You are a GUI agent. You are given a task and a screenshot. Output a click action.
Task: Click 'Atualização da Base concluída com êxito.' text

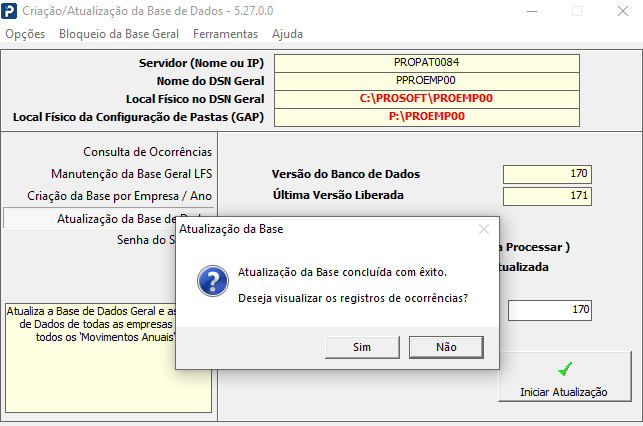(342, 272)
